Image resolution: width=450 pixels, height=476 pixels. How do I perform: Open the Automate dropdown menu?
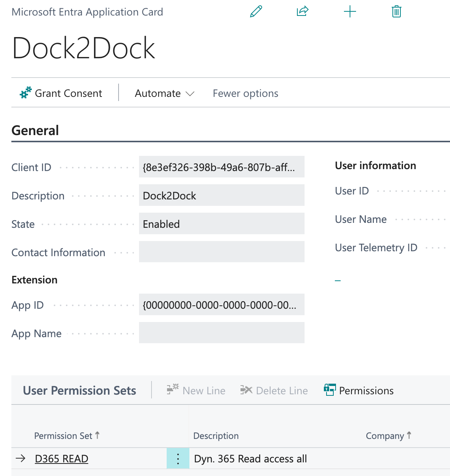tap(164, 93)
